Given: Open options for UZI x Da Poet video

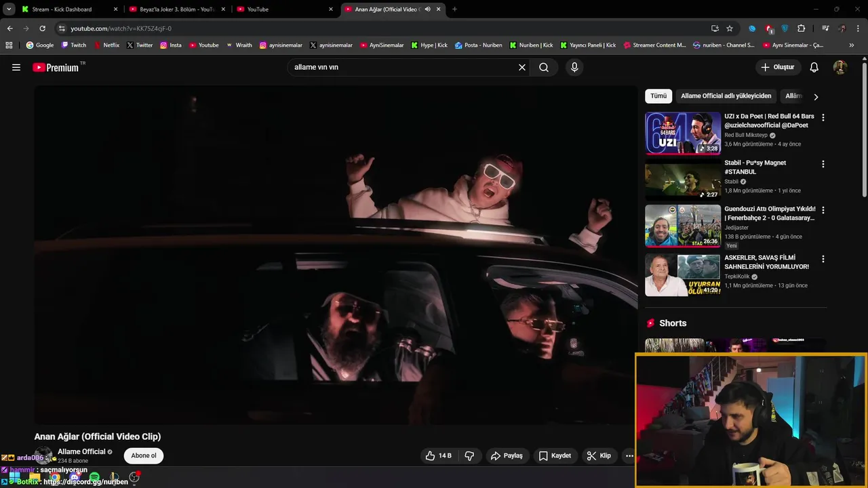Looking at the screenshot, I should (x=823, y=117).
